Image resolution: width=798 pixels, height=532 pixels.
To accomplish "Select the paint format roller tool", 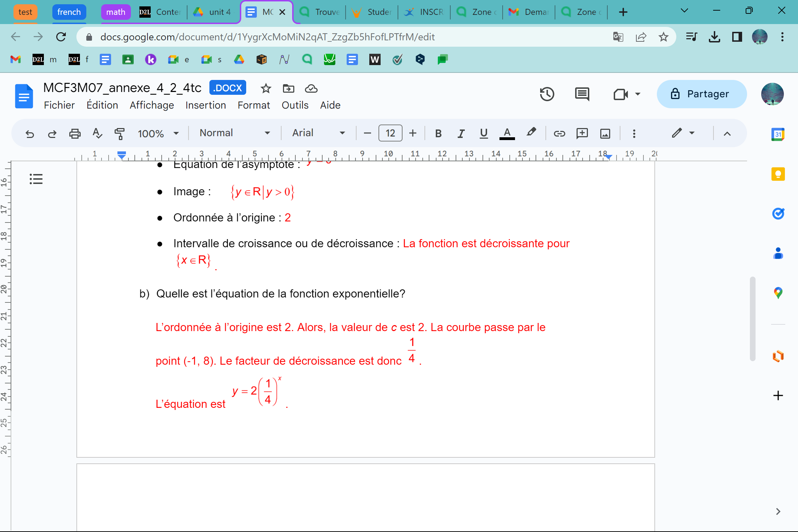I will pos(120,133).
